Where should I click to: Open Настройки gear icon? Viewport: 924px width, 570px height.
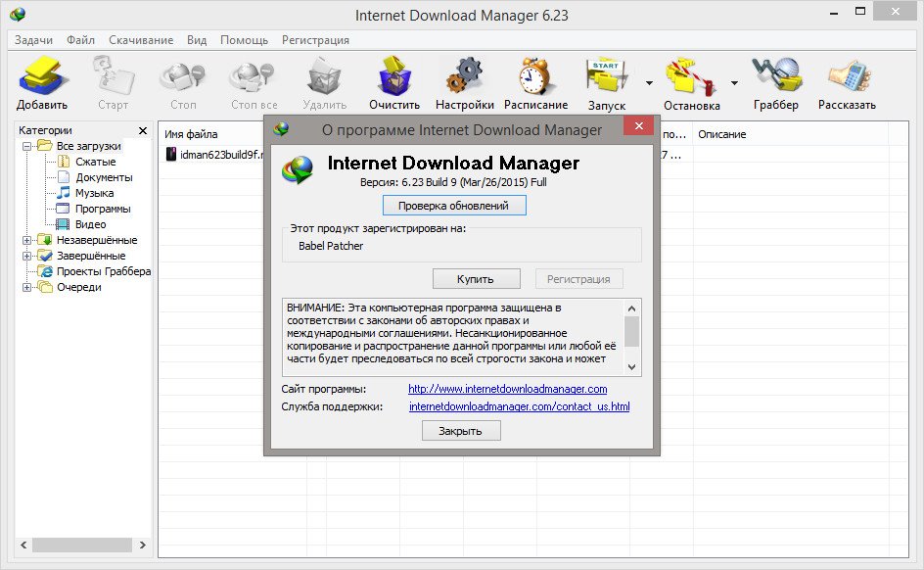[x=465, y=76]
